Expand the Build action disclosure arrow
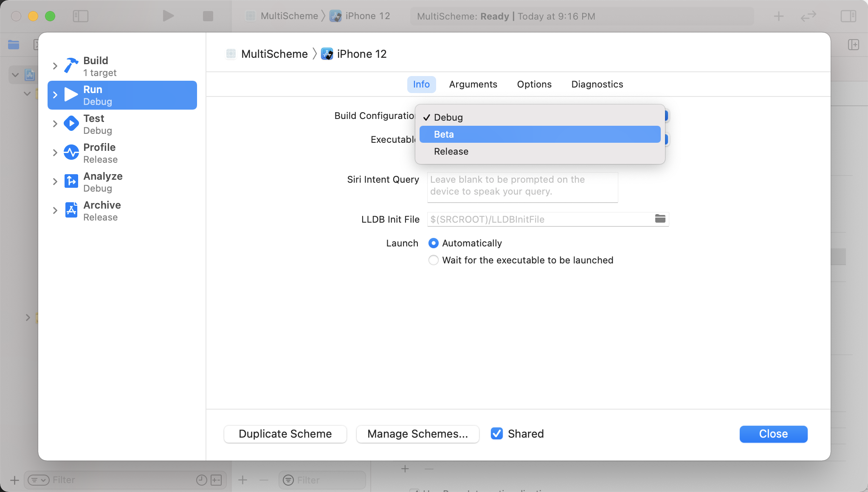The width and height of the screenshot is (868, 492). click(55, 66)
